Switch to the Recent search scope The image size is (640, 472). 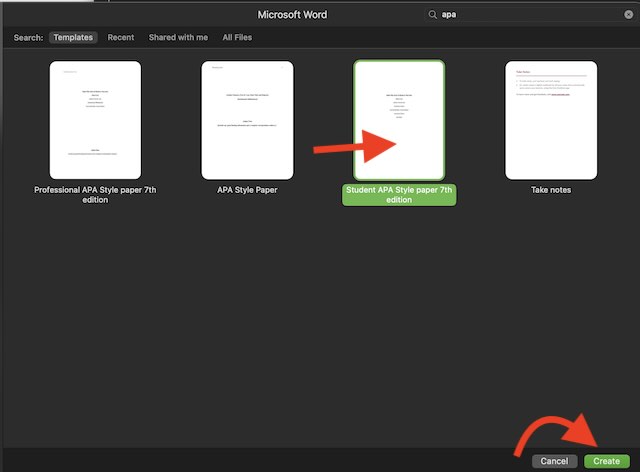121,38
